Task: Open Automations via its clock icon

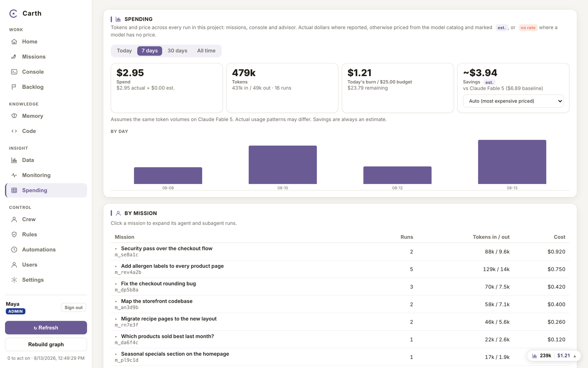Action: [x=14, y=250]
